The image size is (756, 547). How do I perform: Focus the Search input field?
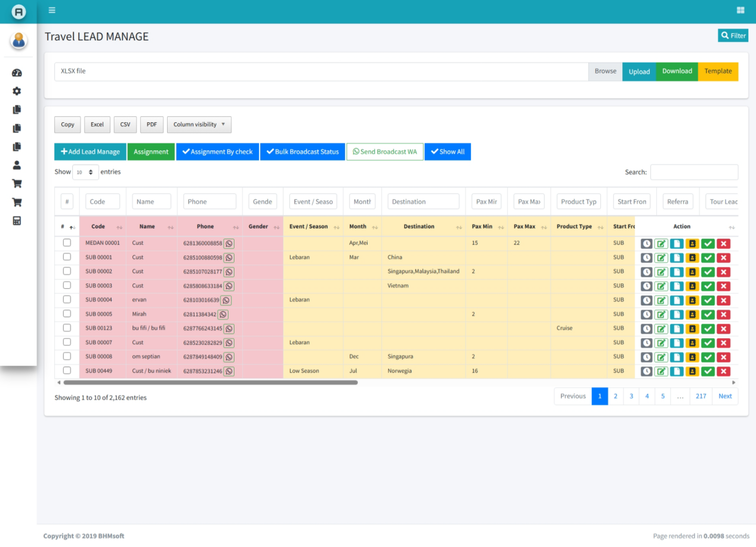click(x=694, y=172)
